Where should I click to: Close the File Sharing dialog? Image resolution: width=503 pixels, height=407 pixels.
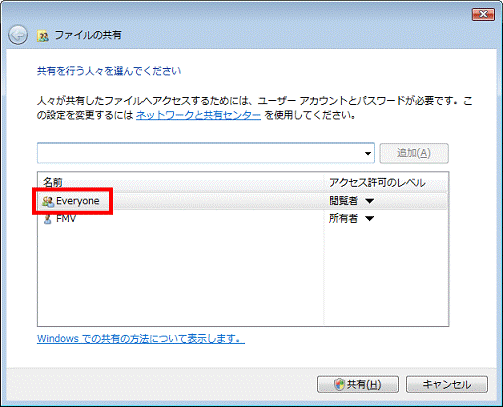click(x=483, y=14)
